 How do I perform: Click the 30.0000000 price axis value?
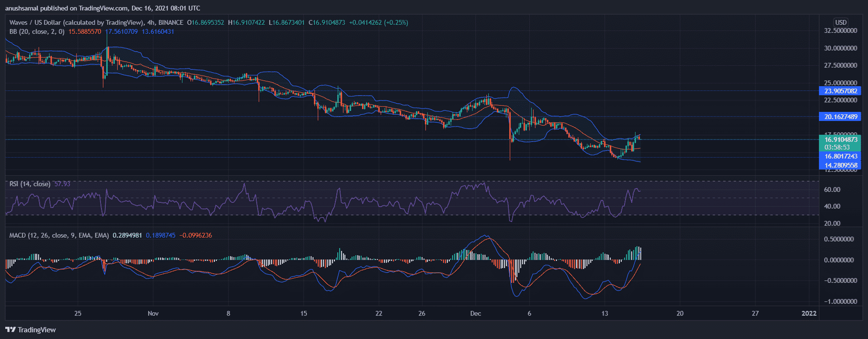point(840,48)
